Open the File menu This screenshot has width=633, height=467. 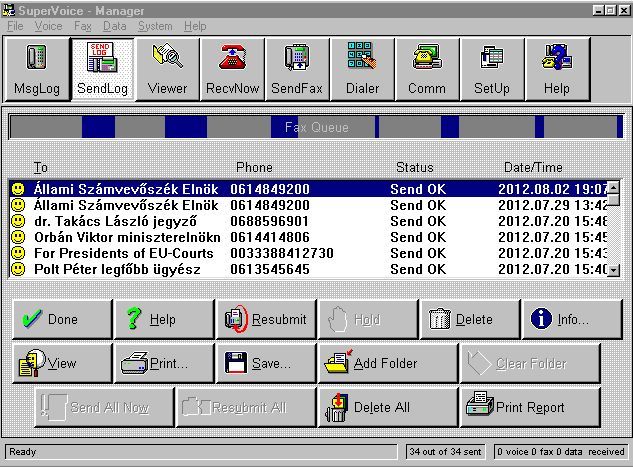point(15,26)
